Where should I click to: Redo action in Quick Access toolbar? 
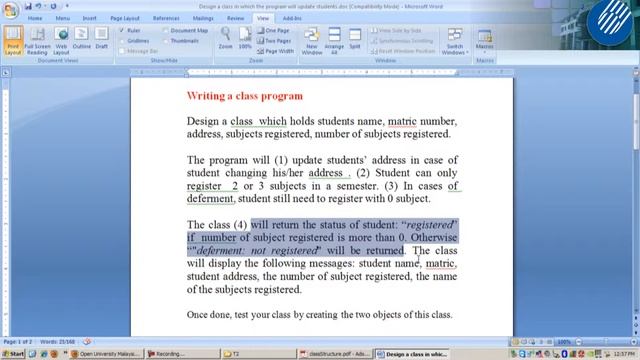[53, 6]
